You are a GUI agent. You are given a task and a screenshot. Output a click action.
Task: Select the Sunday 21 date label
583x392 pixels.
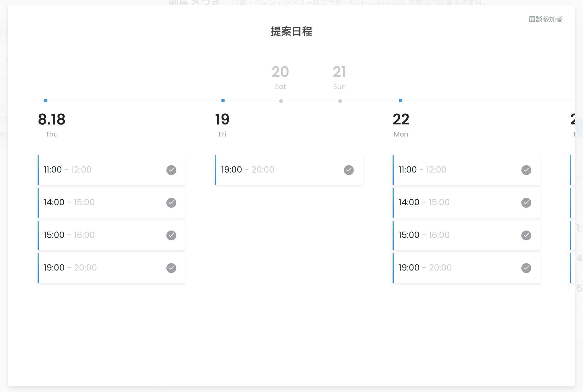click(x=339, y=77)
